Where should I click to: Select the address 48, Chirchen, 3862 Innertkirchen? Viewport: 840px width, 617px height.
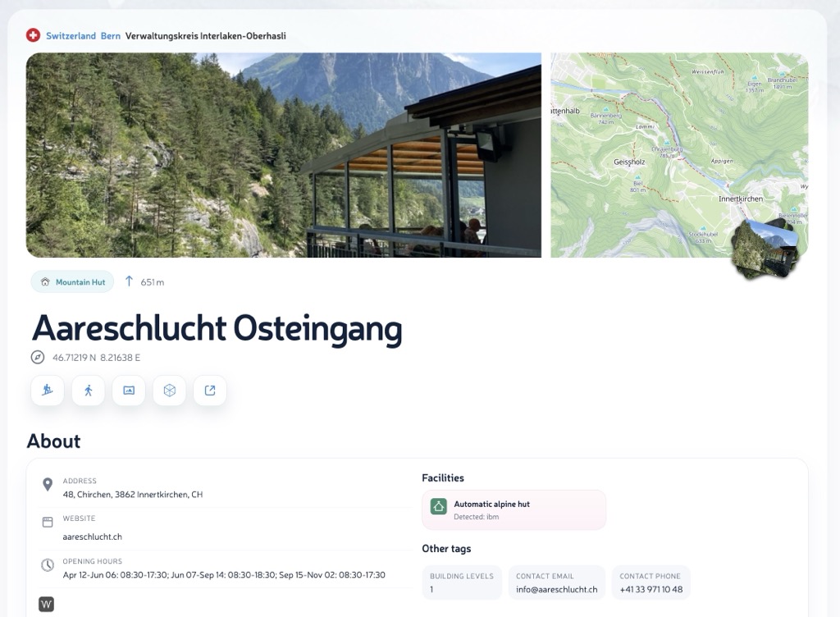point(133,495)
